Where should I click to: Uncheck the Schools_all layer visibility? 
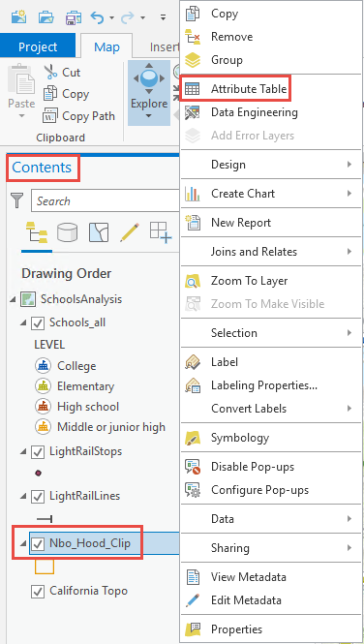point(38,323)
